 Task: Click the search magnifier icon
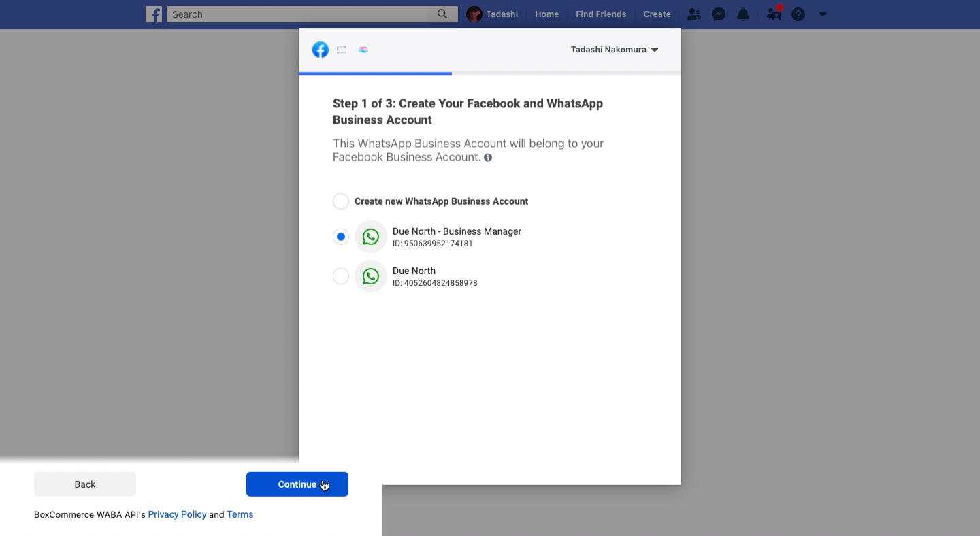click(x=442, y=14)
